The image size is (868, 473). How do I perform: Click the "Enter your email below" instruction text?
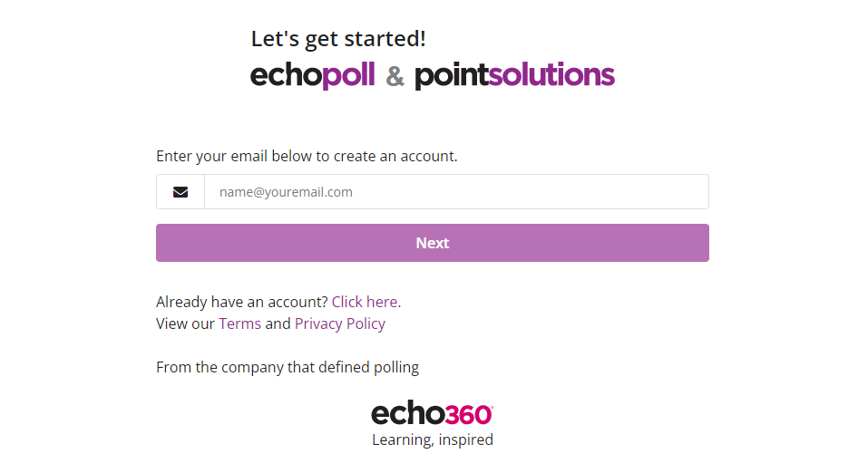(307, 156)
